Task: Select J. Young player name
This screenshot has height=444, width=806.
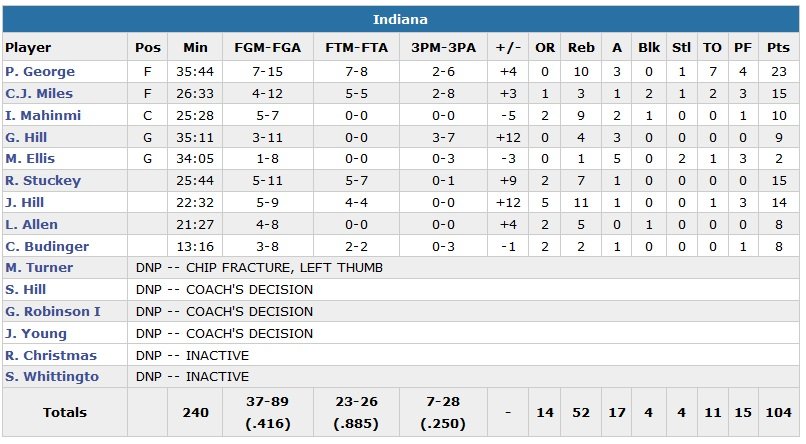Action: pos(36,334)
